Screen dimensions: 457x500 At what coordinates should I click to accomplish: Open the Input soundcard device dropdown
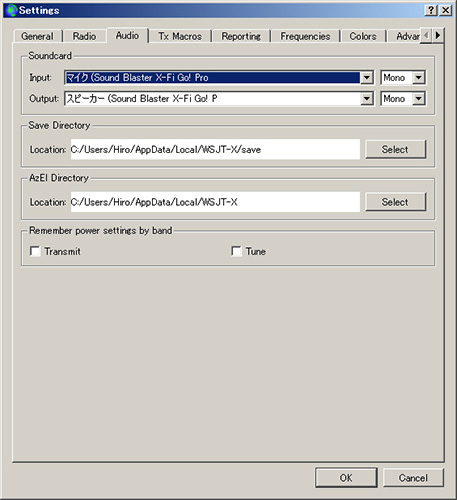pos(366,78)
